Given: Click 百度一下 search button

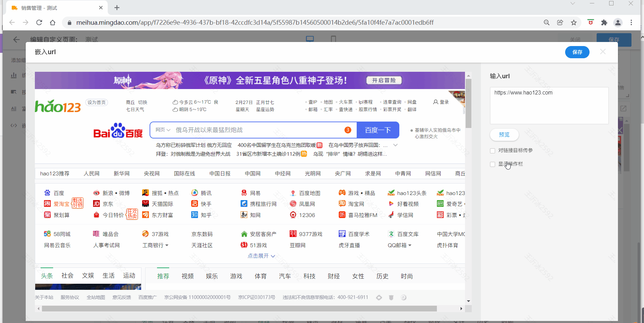Looking at the screenshot, I should tap(378, 130).
